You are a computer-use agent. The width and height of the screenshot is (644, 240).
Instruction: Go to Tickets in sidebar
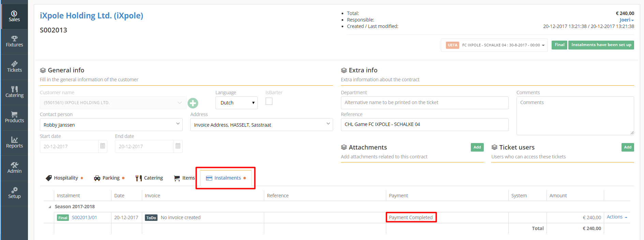pyautogui.click(x=14, y=67)
